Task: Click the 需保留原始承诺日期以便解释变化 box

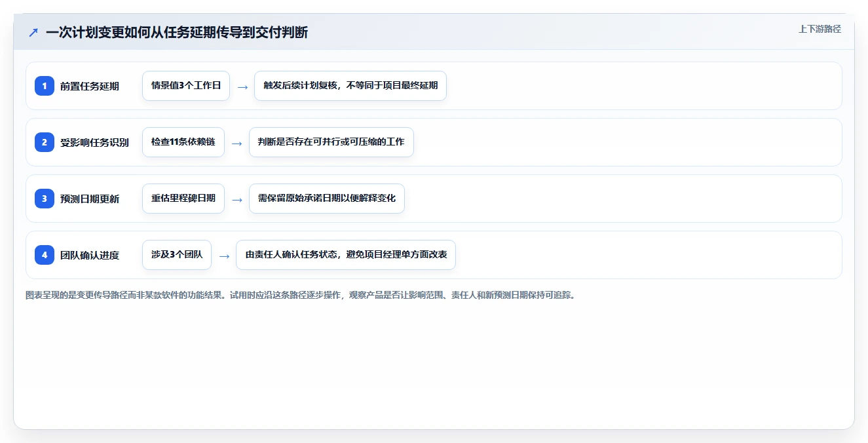Action: click(x=327, y=199)
